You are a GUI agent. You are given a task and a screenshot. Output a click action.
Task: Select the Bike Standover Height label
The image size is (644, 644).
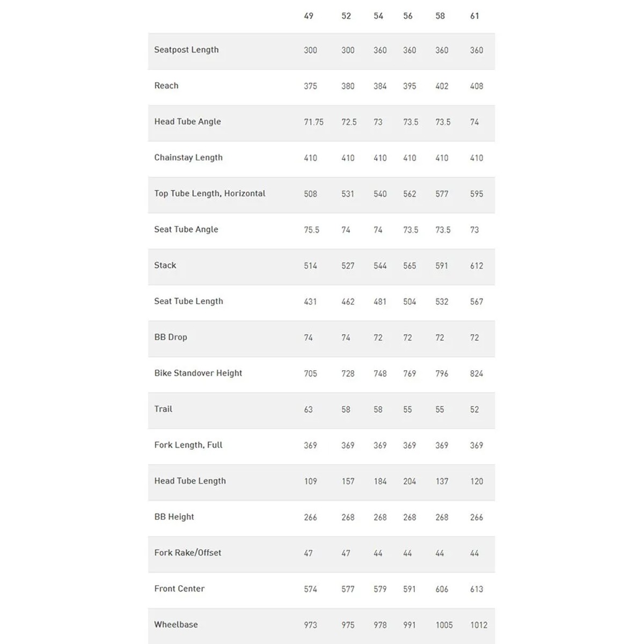tap(198, 374)
